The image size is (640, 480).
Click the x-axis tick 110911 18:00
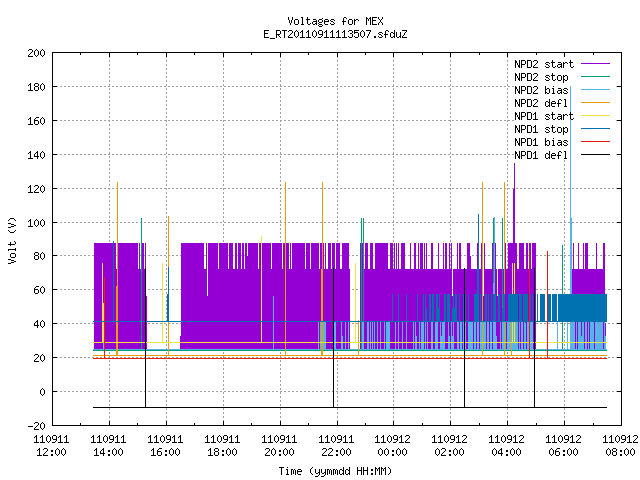222,446
